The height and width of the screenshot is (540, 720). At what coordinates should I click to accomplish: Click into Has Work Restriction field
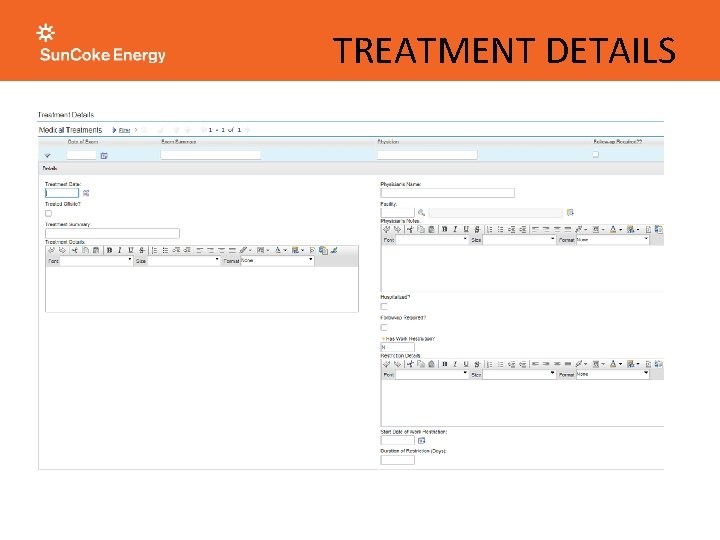(x=398, y=347)
